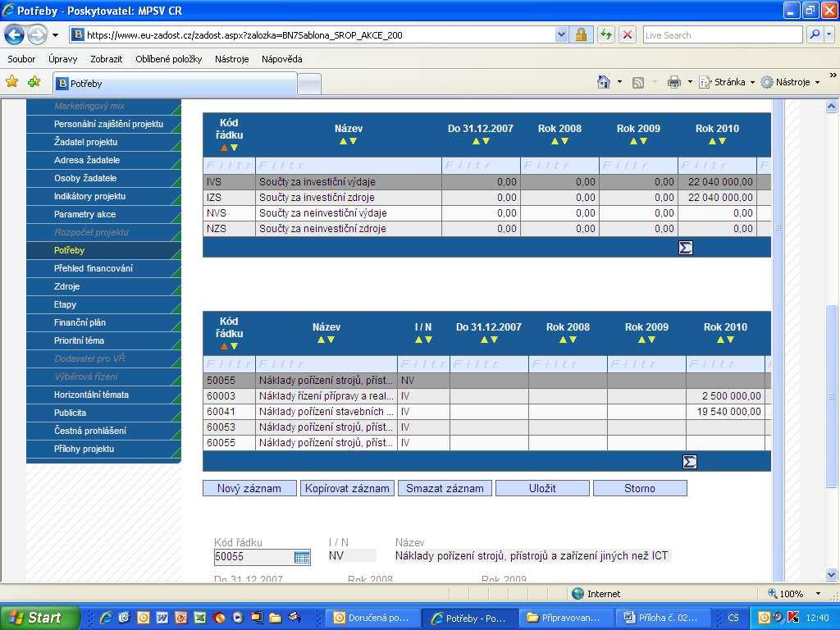840x630 pixels.
Task: Switch to the Připravovan... folder taskbar window
Action: click(566, 618)
